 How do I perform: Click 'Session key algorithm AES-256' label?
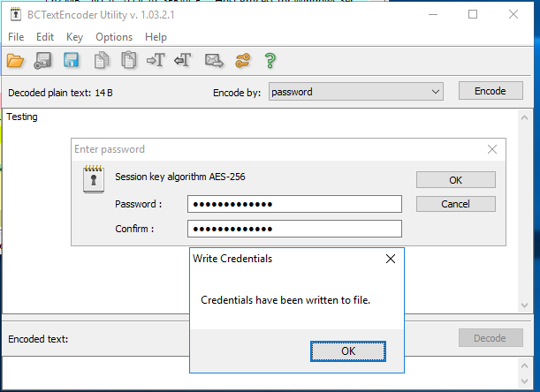(x=180, y=177)
